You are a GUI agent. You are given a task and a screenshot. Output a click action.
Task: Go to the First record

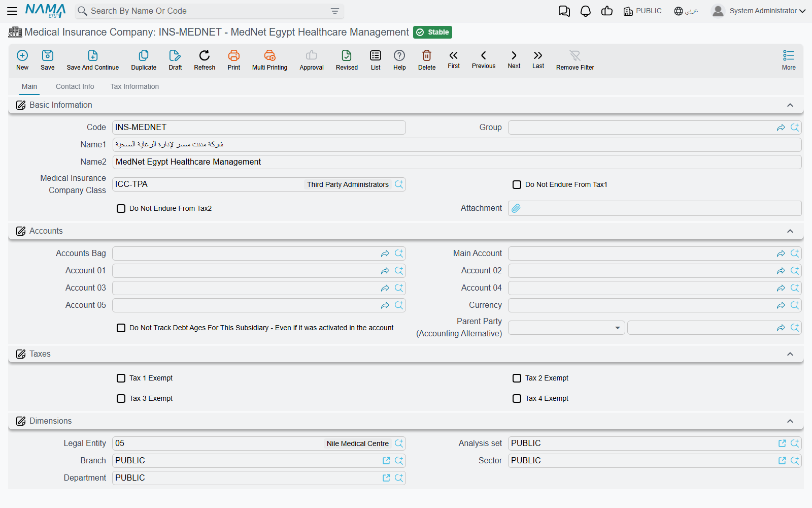pyautogui.click(x=454, y=55)
